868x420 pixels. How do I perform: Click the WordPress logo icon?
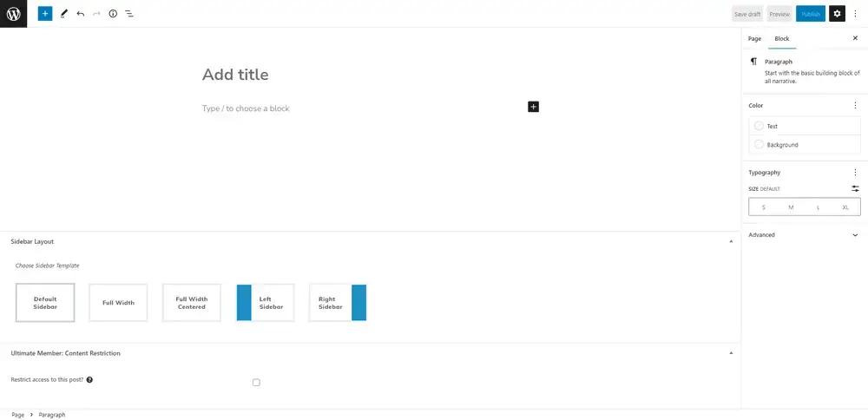pos(13,14)
